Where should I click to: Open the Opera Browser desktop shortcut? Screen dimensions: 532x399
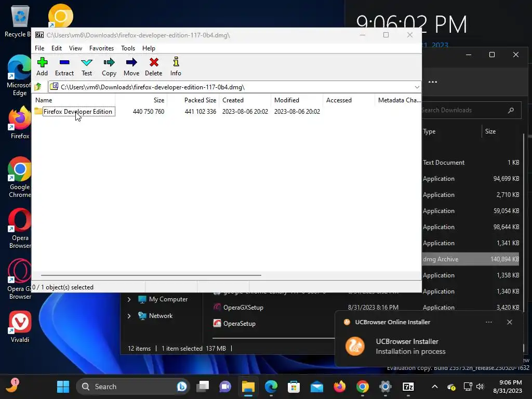pos(20,229)
